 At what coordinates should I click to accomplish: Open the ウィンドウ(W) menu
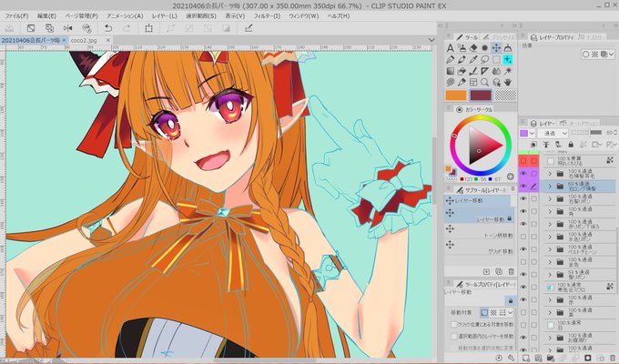point(303,16)
